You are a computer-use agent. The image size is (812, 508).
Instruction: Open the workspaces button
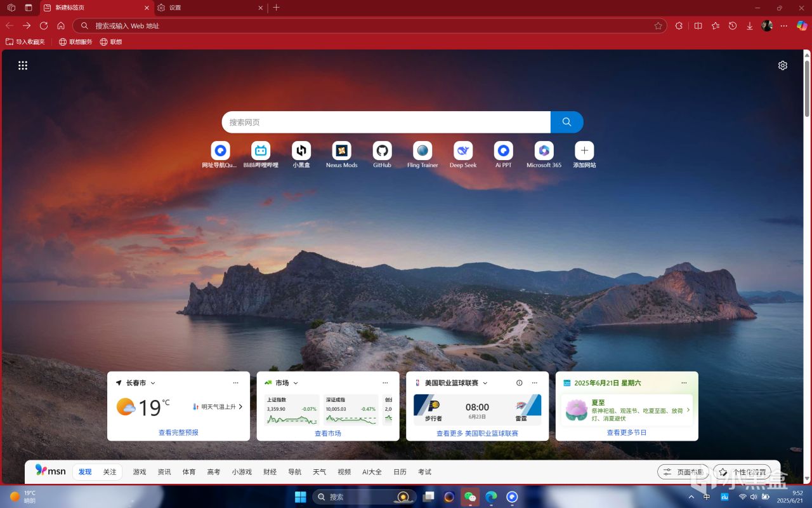[11, 8]
